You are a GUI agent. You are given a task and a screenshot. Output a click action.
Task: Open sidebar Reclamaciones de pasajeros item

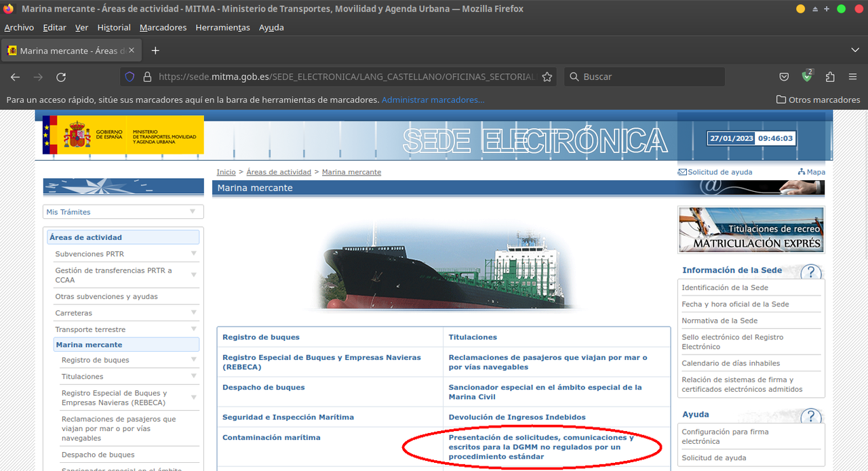[x=119, y=428]
